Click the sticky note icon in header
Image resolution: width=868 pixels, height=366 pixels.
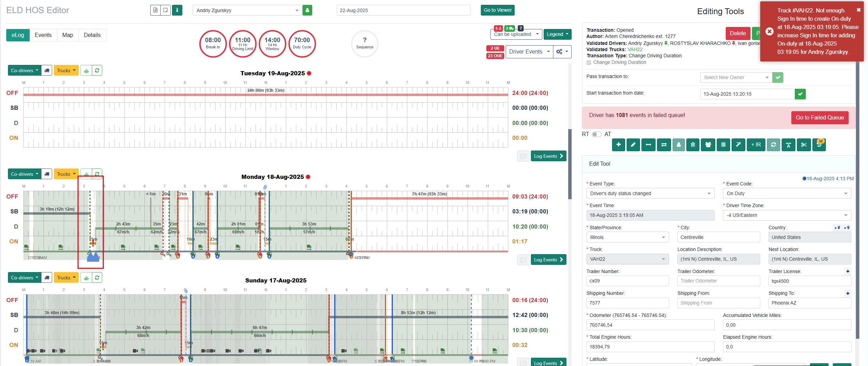[165, 10]
